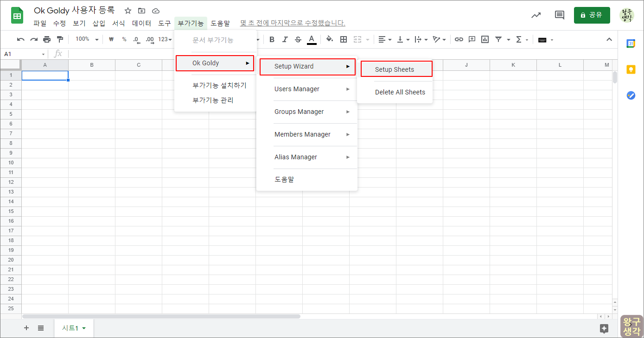Click the insert chart icon

pos(485,39)
